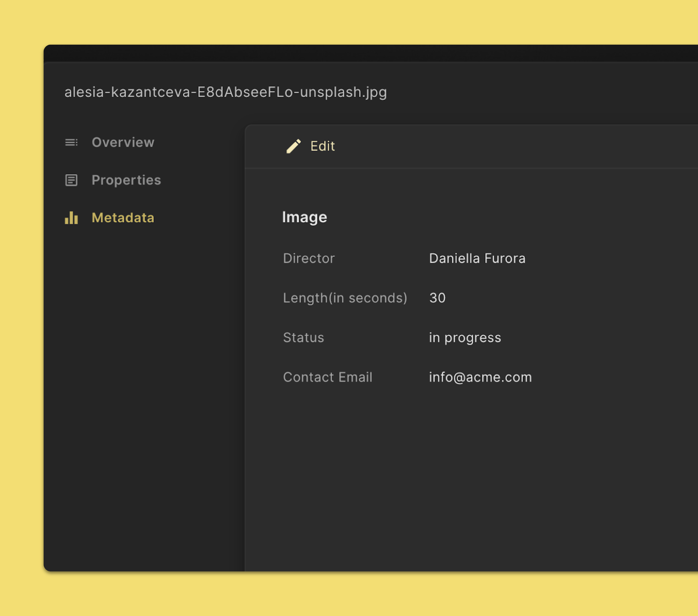Click the Properties document icon

click(x=71, y=180)
